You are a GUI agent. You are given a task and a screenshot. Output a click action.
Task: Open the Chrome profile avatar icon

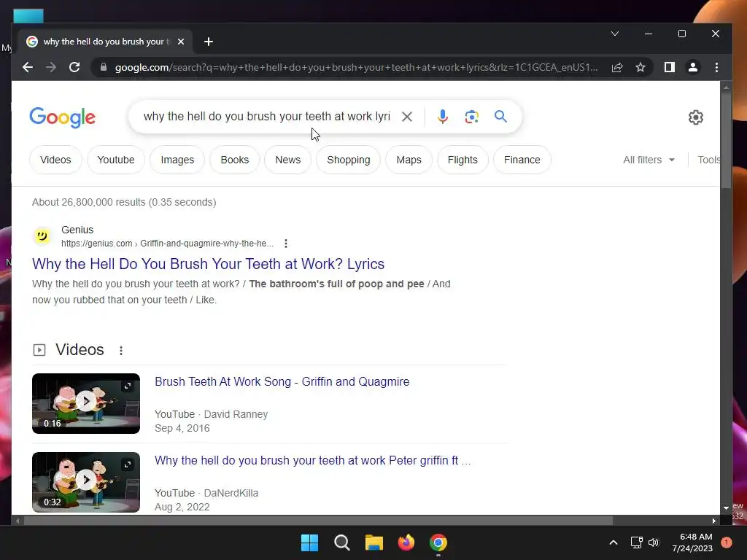point(693,67)
